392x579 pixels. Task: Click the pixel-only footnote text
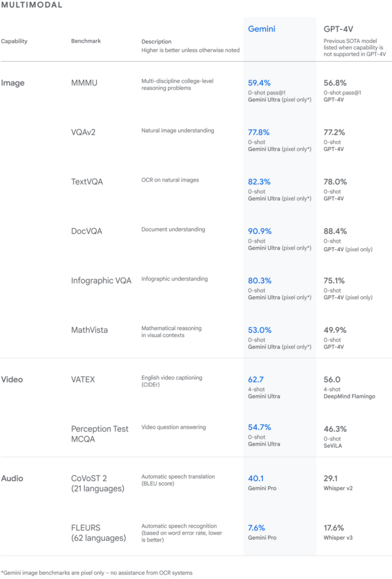[97, 572]
